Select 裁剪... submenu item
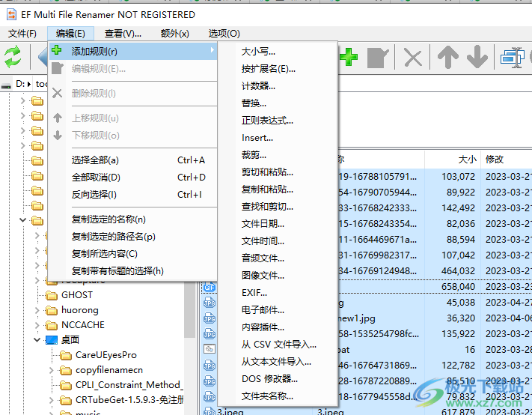The image size is (532, 415). tap(278, 155)
